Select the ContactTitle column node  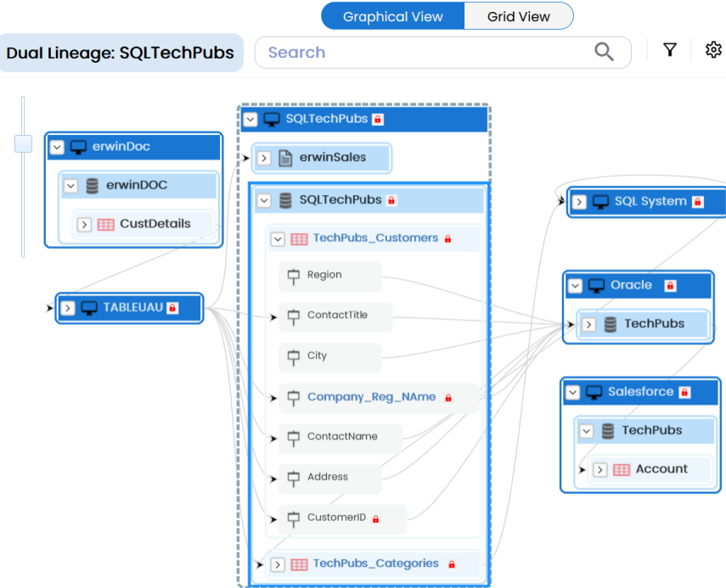[337, 316]
